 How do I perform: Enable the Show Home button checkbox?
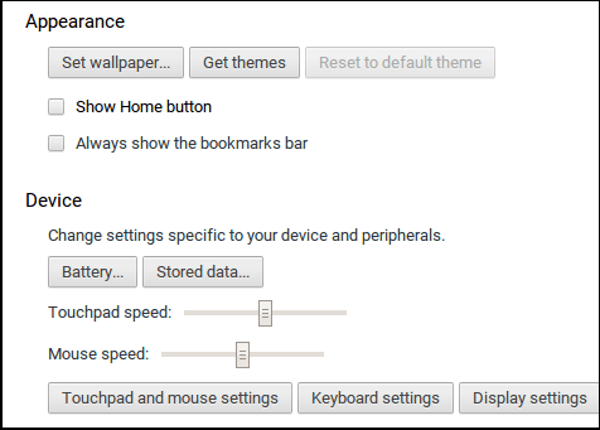point(56,107)
